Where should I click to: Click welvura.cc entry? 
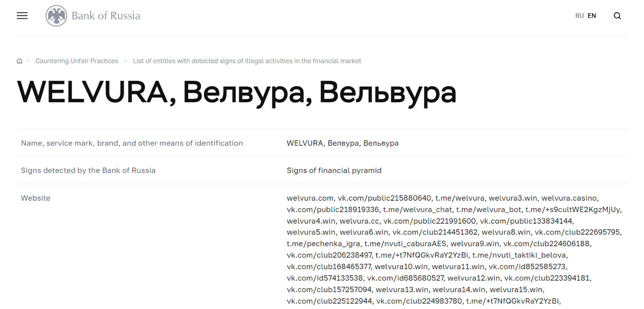[x=359, y=221]
